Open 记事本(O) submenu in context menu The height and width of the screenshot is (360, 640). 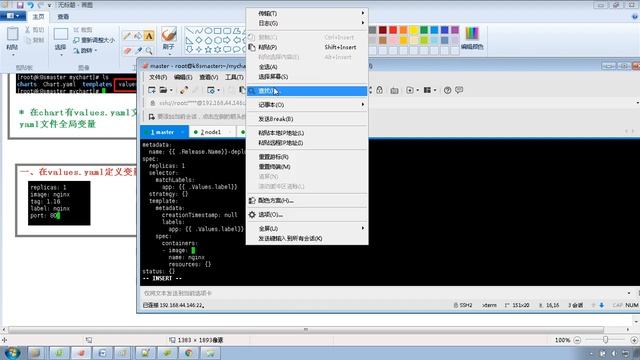pyautogui.click(x=307, y=105)
